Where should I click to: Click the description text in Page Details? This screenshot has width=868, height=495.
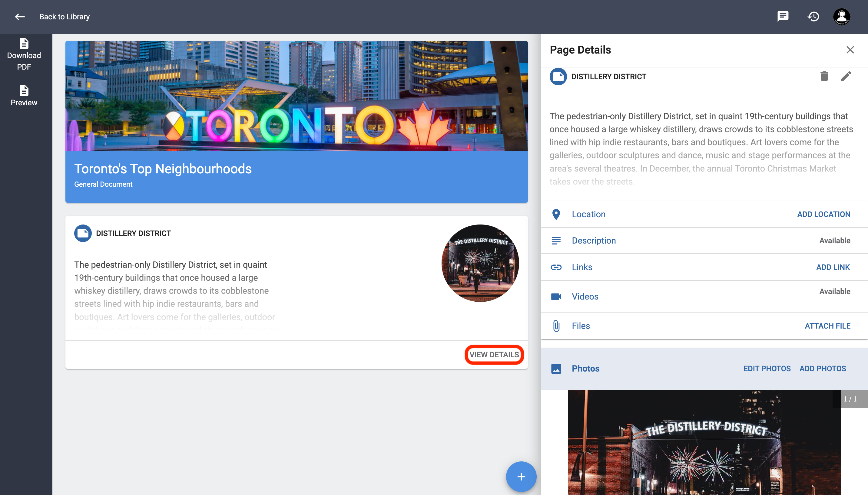[x=701, y=149]
